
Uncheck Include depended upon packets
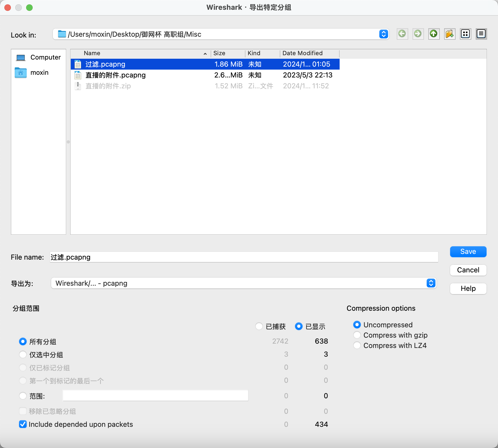click(x=23, y=424)
